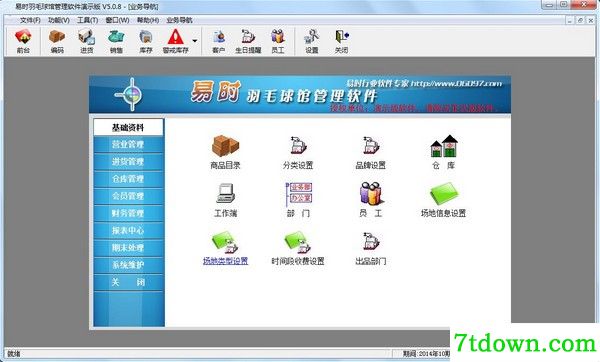Select the 基础资料 sidebar tab
Image resolution: width=600 pixels, height=362 pixels.
coord(128,127)
